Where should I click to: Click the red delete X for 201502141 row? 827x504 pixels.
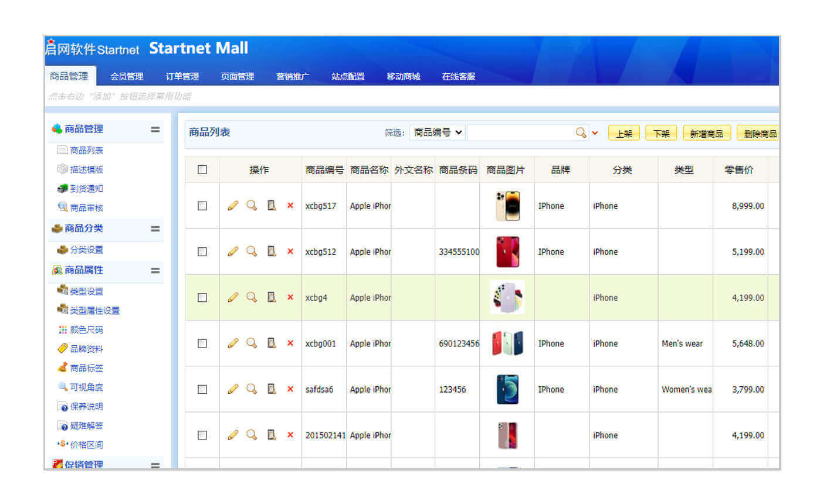click(290, 435)
